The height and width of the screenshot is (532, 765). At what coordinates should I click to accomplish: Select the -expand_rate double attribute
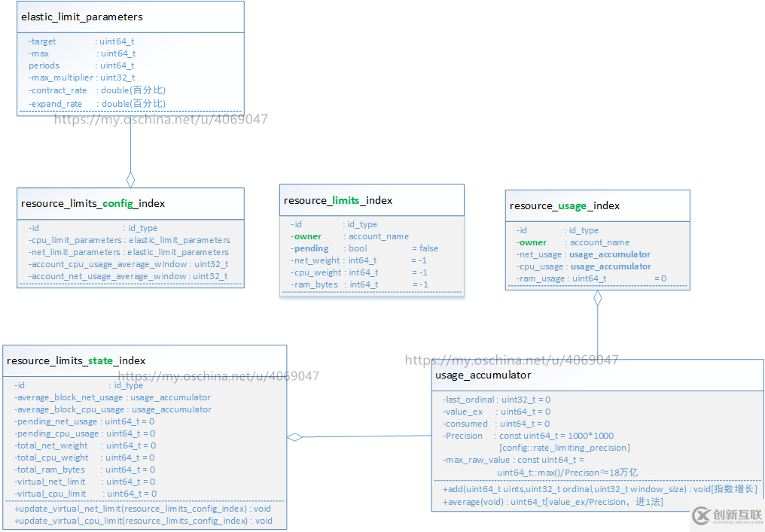97,103
